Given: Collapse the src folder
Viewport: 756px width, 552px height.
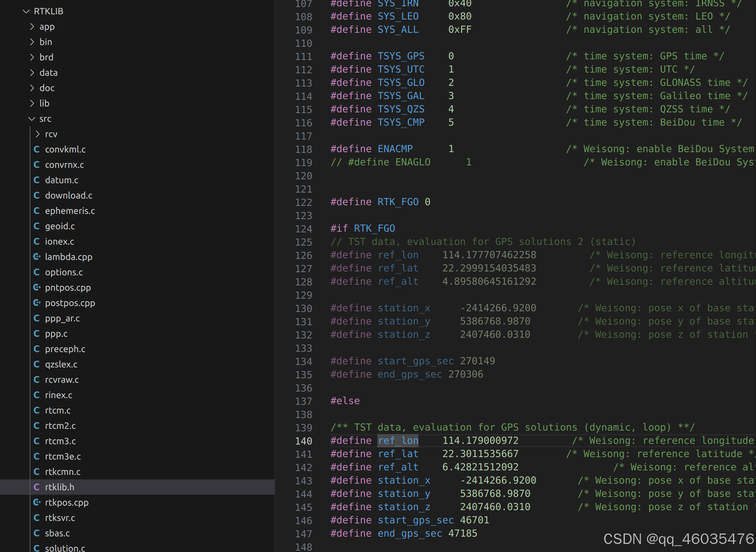Looking at the screenshot, I should (31, 119).
